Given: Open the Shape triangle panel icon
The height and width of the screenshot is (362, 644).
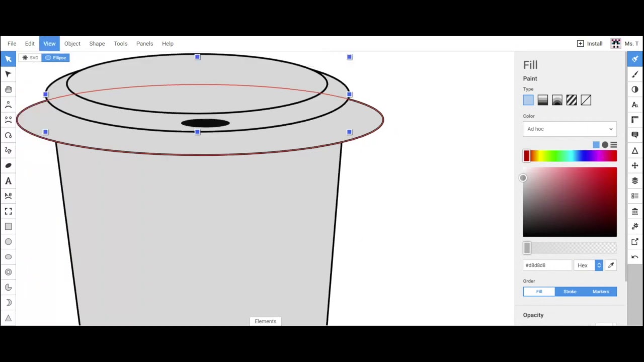Looking at the screenshot, I should pyautogui.click(x=635, y=150).
